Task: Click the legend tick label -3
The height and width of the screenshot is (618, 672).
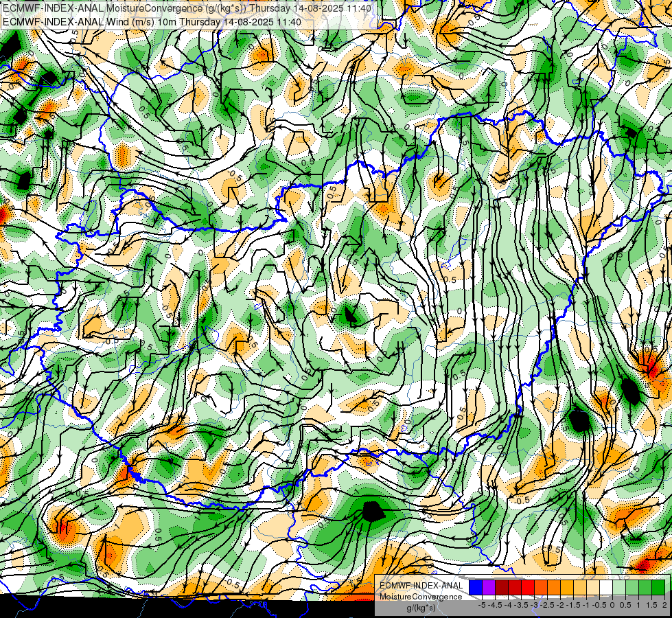Action: 535,606
